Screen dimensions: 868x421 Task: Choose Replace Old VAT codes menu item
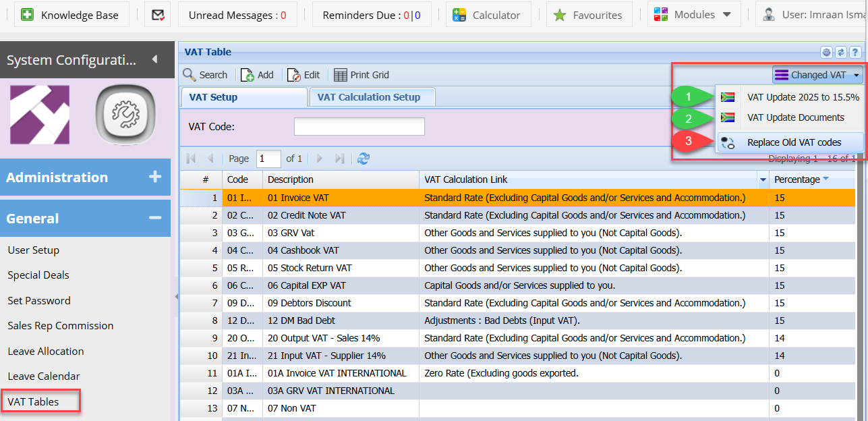click(x=794, y=142)
